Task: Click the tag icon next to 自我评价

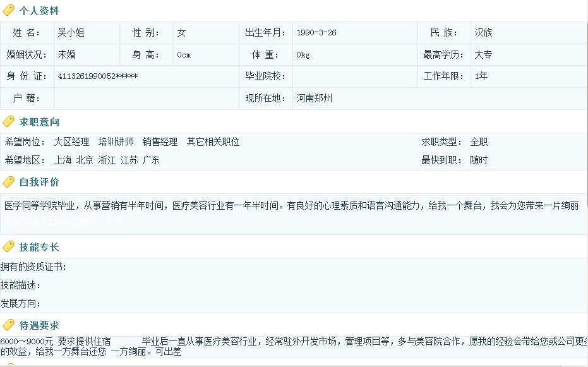Action: [9, 182]
